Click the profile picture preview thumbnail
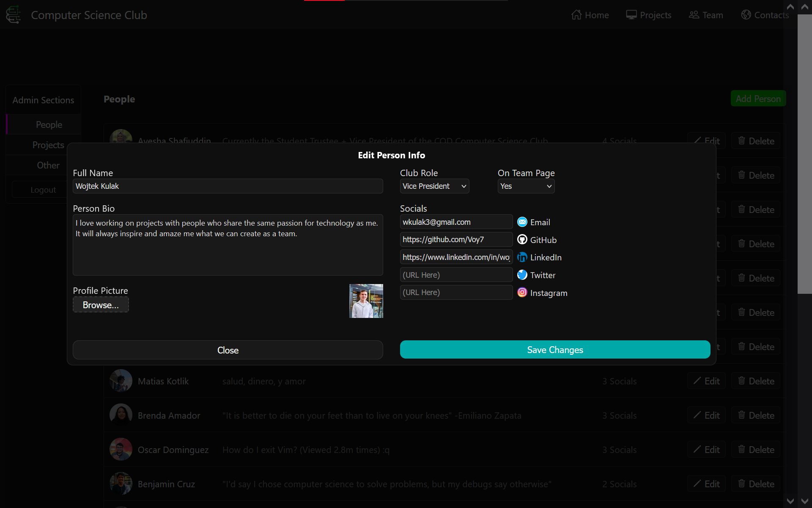Screen dimensions: 812x508 click(x=366, y=301)
